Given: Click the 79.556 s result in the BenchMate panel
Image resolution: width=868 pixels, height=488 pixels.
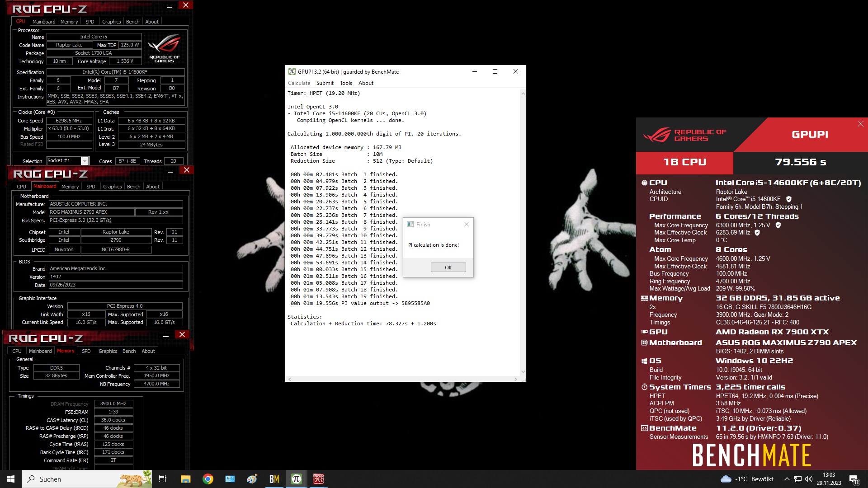Looking at the screenshot, I should click(x=801, y=162).
